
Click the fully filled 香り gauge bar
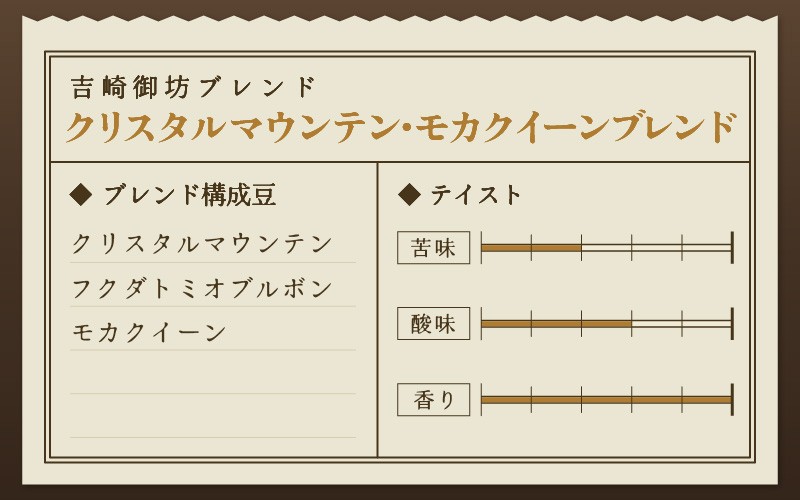(x=606, y=399)
